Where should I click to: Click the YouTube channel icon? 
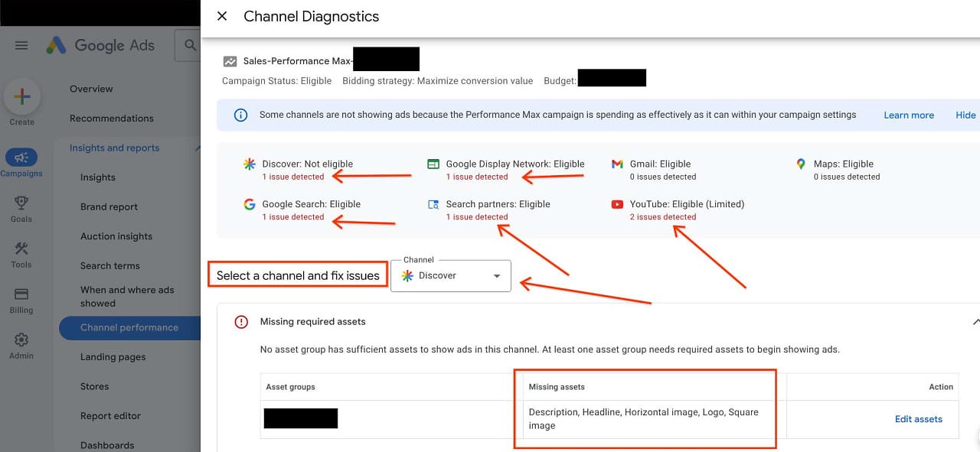click(617, 204)
